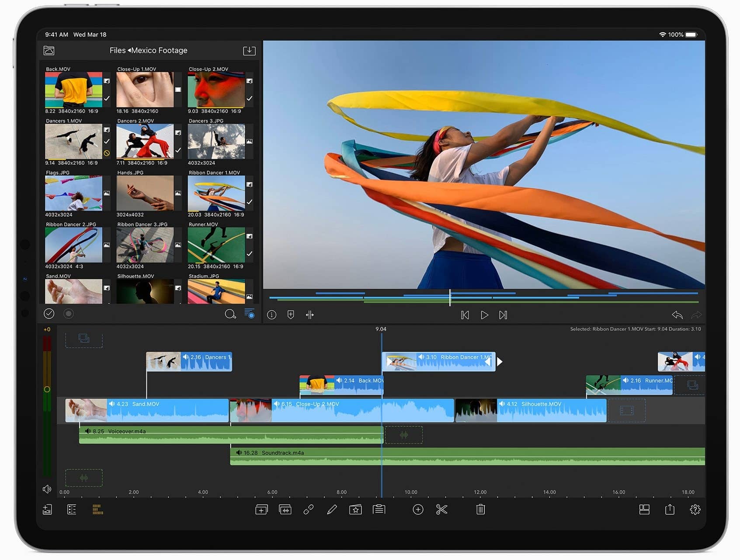Tap empty video slot above timeline

[x=84, y=339]
